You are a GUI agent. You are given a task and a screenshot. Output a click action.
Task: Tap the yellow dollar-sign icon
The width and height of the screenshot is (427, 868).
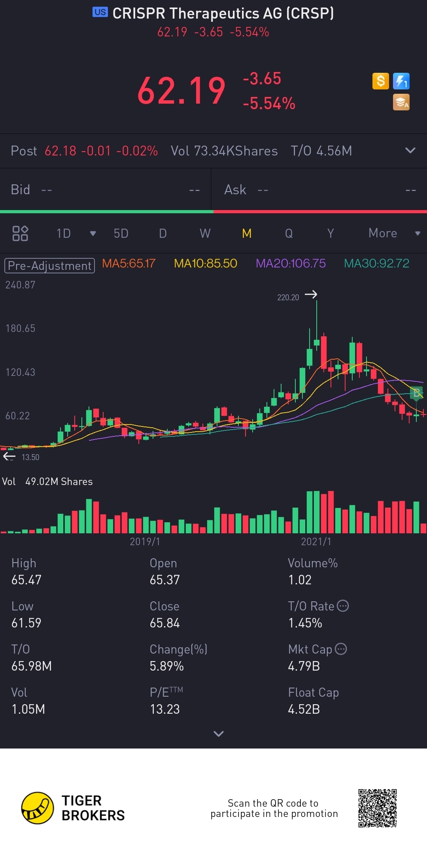[380, 81]
